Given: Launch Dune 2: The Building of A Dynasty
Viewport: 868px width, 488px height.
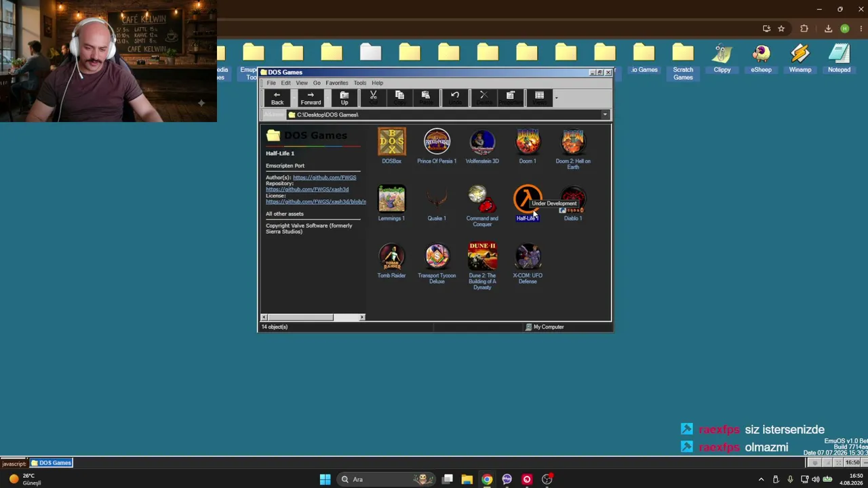Looking at the screenshot, I should coord(482,256).
